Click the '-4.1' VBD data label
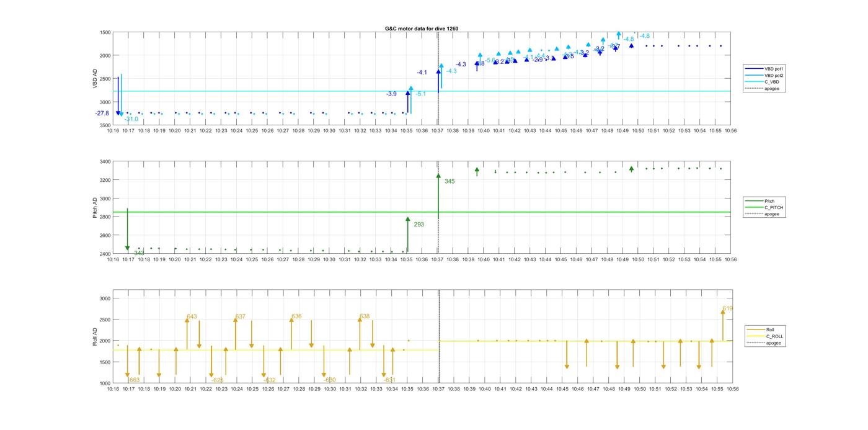The image size is (868, 430). (422, 73)
